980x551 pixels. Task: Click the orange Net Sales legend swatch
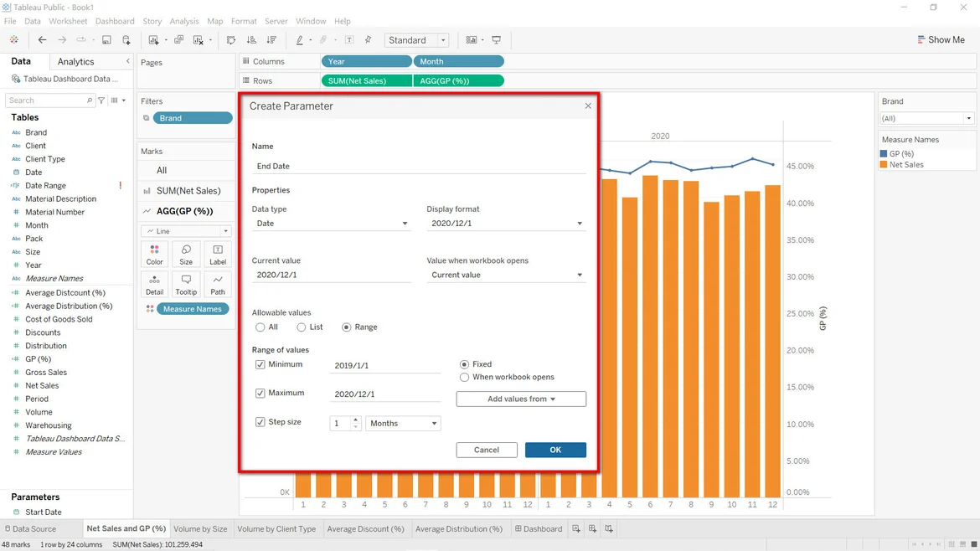(884, 165)
